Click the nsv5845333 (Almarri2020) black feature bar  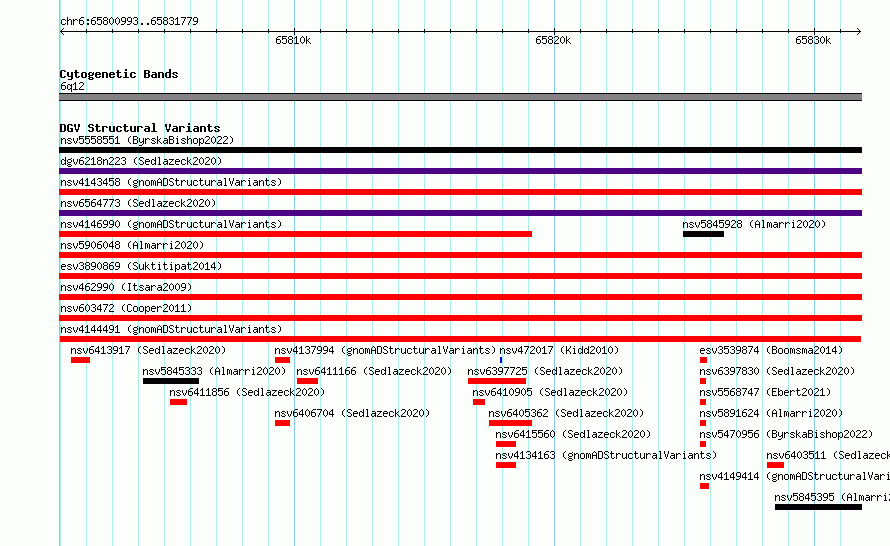[171, 381]
